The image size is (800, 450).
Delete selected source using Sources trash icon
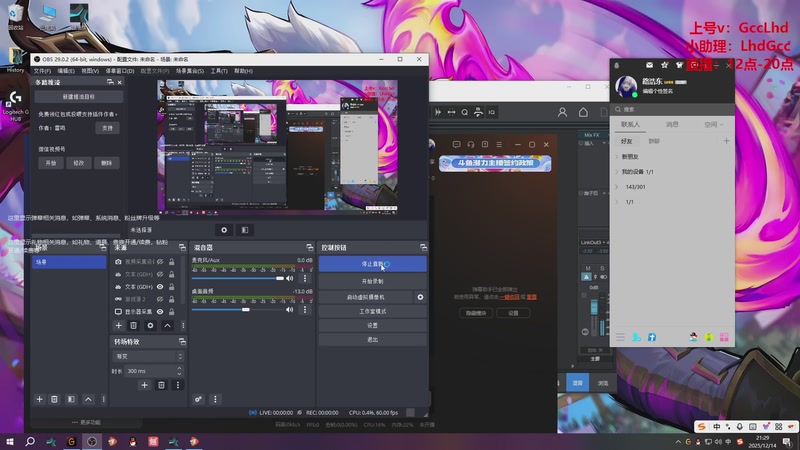click(x=133, y=325)
